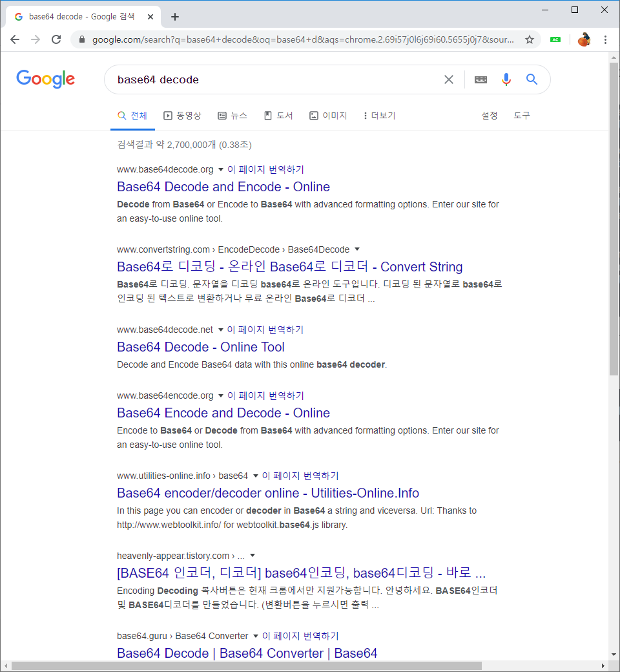This screenshot has height=672, width=620.
Task: Expand dropdown arrow next to convertstring.com Base64Decode
Action: [x=357, y=249]
